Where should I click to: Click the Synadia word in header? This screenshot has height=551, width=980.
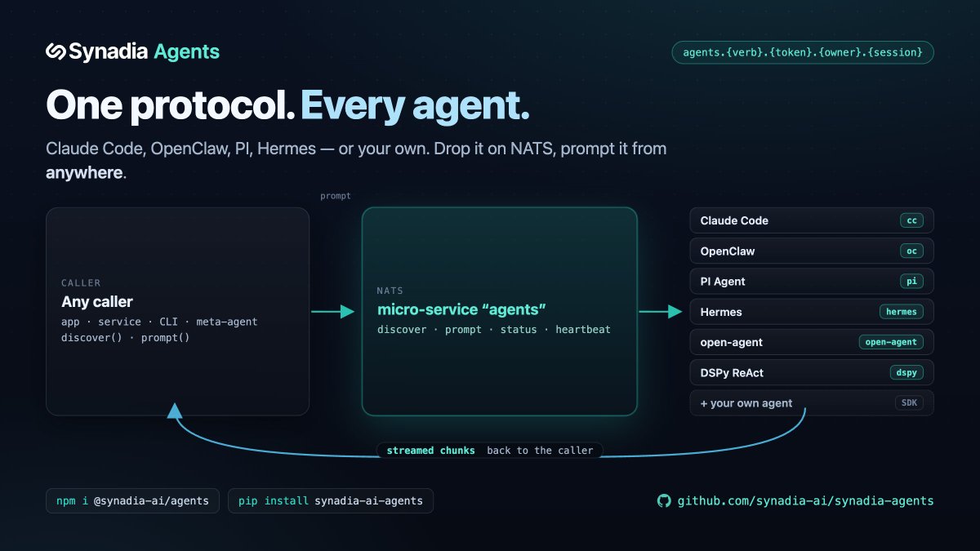tap(108, 52)
